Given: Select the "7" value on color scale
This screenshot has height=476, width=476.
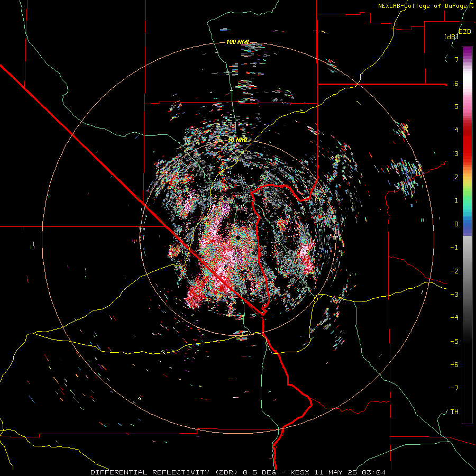Looking at the screenshot, I should click(x=456, y=59).
